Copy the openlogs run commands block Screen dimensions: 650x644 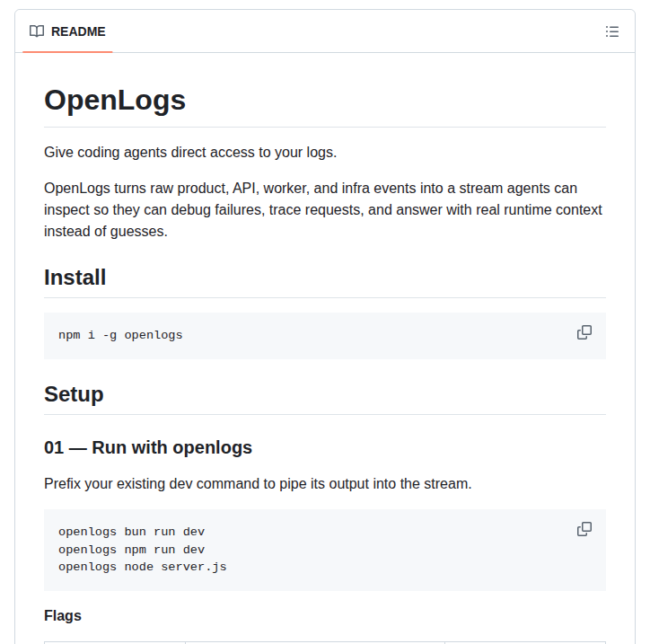[584, 529]
